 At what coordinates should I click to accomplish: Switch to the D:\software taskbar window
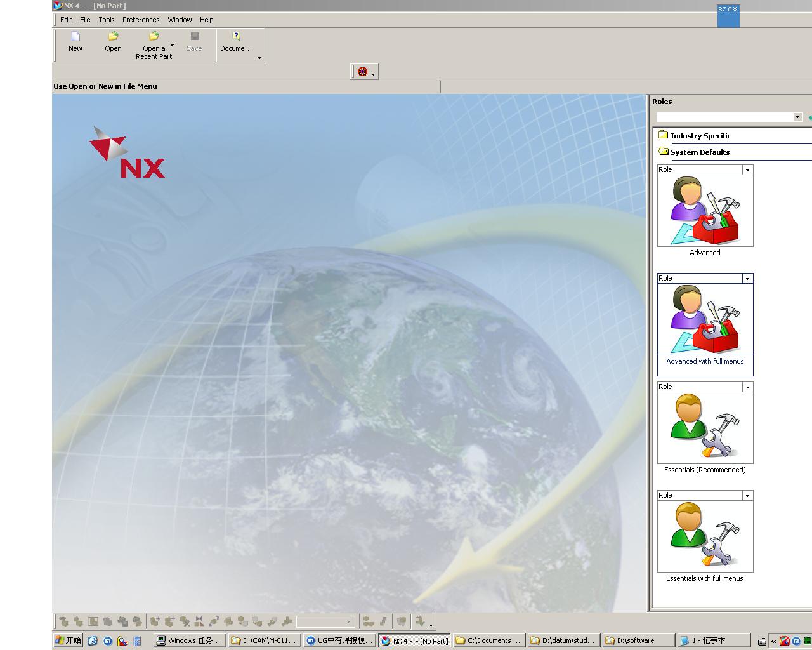[638, 640]
